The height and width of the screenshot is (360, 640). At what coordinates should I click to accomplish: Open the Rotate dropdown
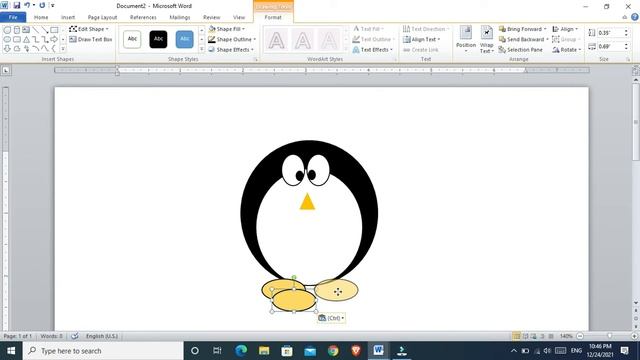click(x=567, y=49)
